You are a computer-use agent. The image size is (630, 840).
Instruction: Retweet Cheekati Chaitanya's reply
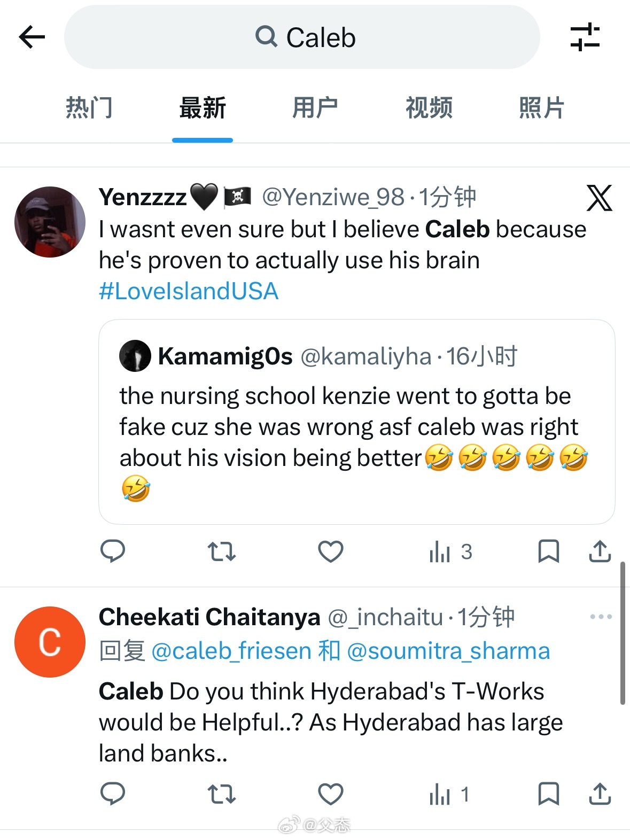(x=221, y=794)
